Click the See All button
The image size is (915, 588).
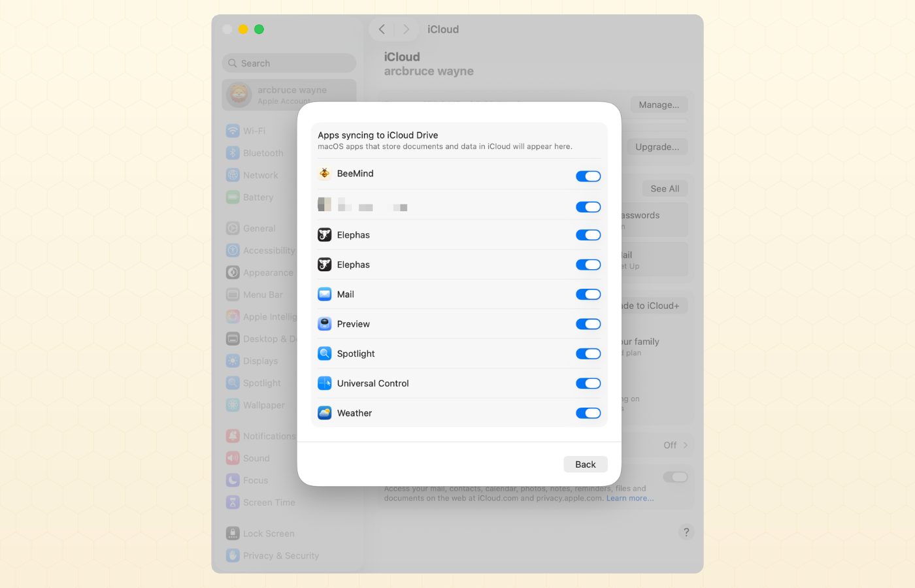[665, 189]
